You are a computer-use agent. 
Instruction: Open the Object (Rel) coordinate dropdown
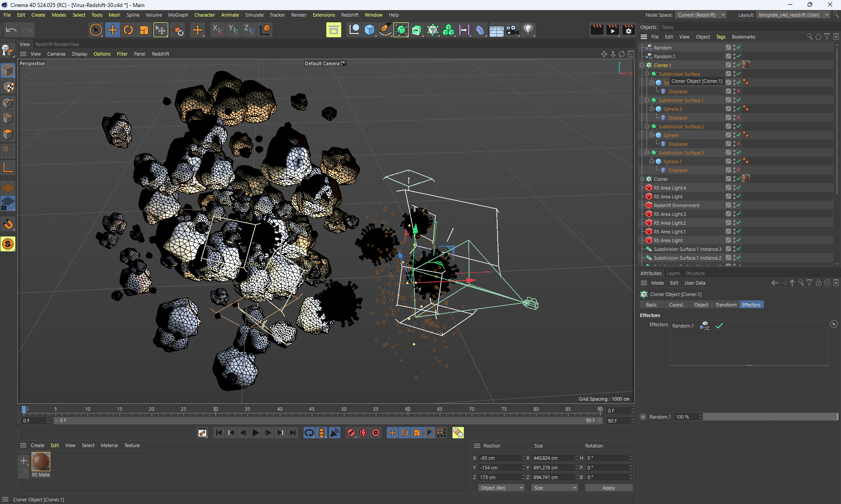[x=501, y=488]
